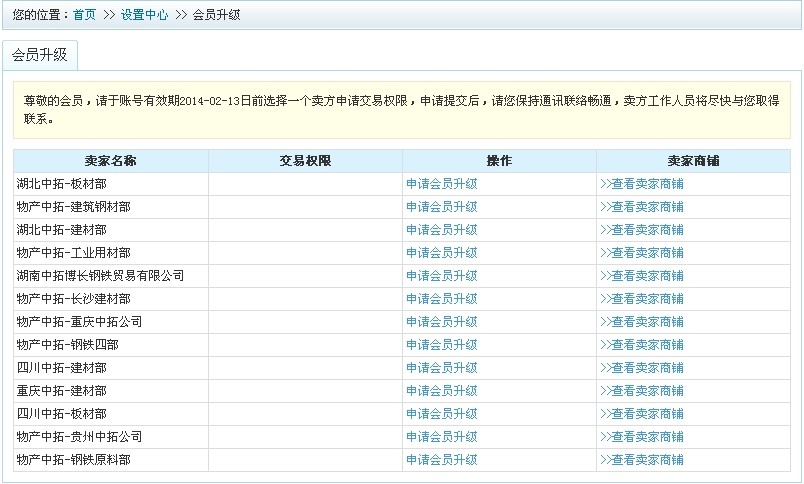804x484 pixels.
Task: Apply for upgrade with 物产中拓-重庆中拓公司
Action: [441, 321]
